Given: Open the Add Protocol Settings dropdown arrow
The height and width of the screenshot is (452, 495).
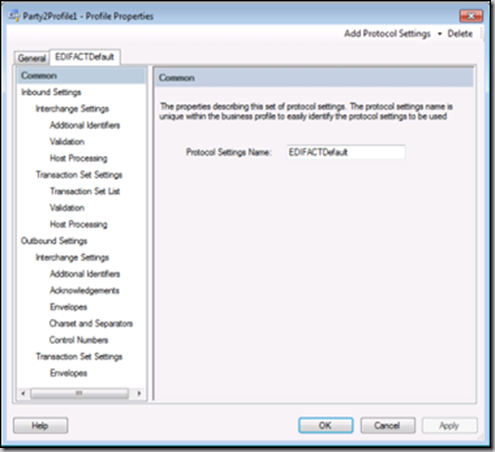Looking at the screenshot, I should point(440,34).
